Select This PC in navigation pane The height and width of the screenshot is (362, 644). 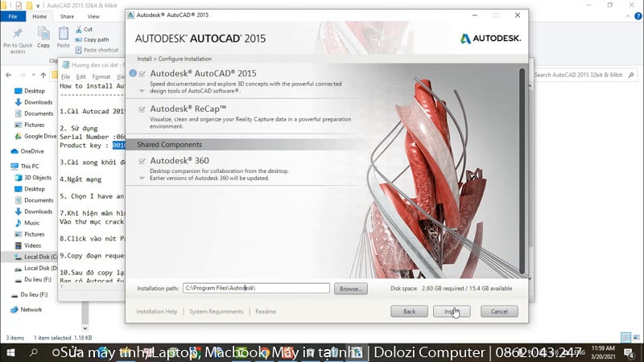pyautogui.click(x=25, y=167)
